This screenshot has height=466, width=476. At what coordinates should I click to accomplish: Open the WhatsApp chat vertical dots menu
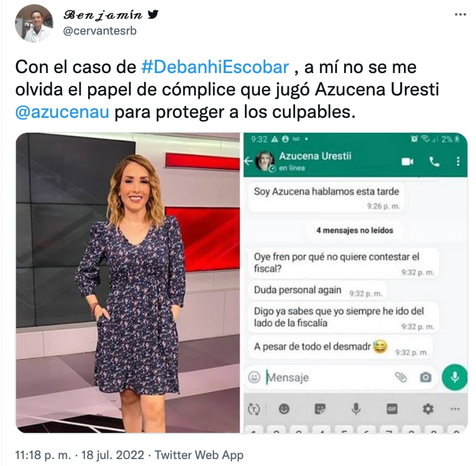[x=458, y=162]
